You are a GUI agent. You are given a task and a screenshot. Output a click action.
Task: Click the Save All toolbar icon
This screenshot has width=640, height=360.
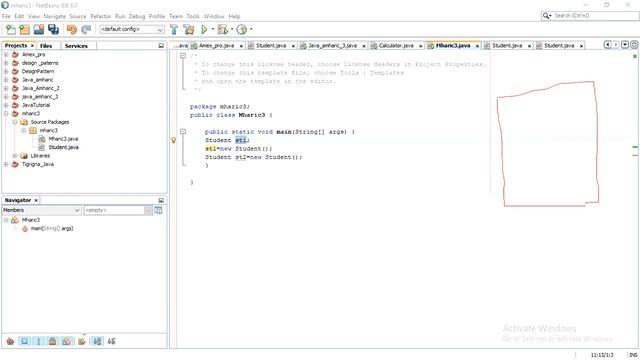(53, 29)
